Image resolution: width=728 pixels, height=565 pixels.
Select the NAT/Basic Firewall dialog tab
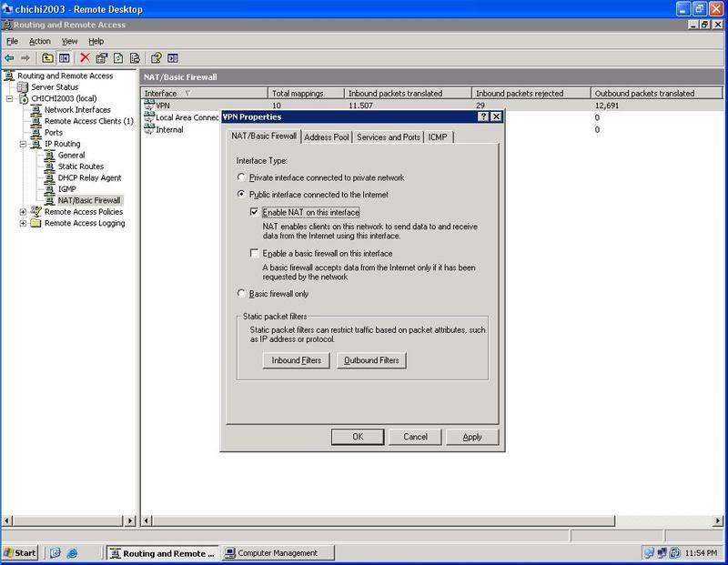264,136
